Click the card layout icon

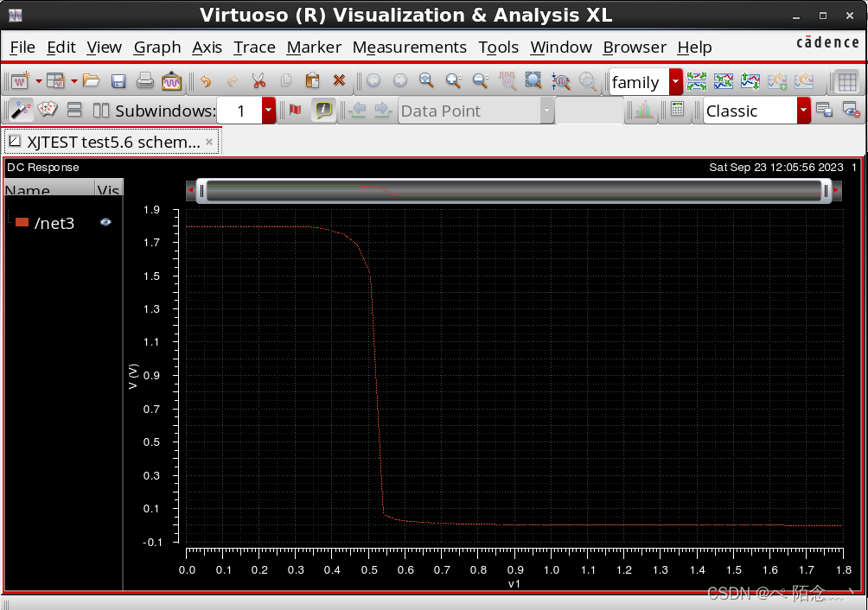(x=48, y=110)
